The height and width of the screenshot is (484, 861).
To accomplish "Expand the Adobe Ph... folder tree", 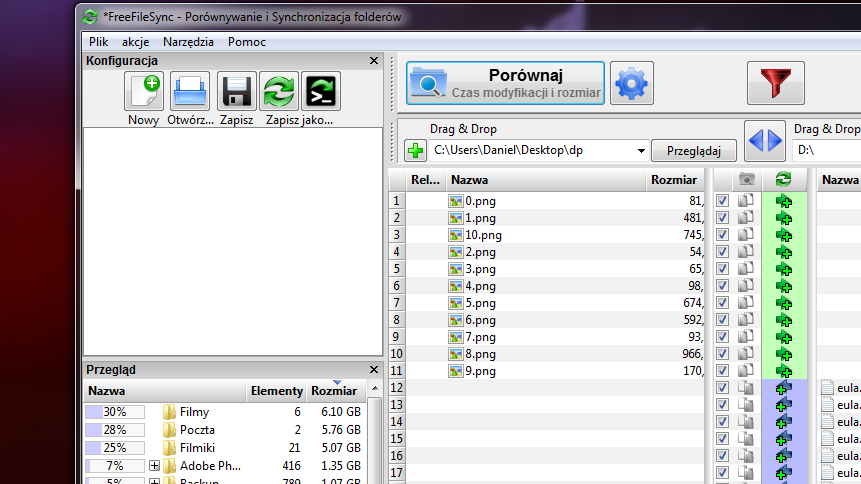I will click(x=154, y=466).
